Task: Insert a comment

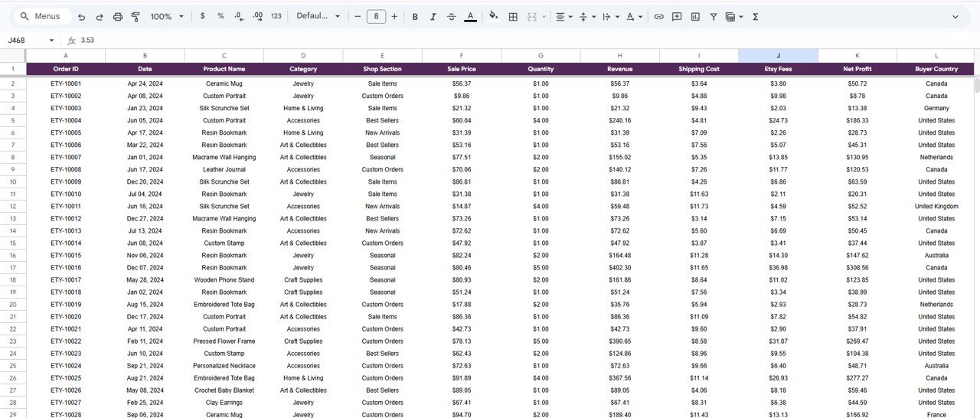Action: click(677, 16)
